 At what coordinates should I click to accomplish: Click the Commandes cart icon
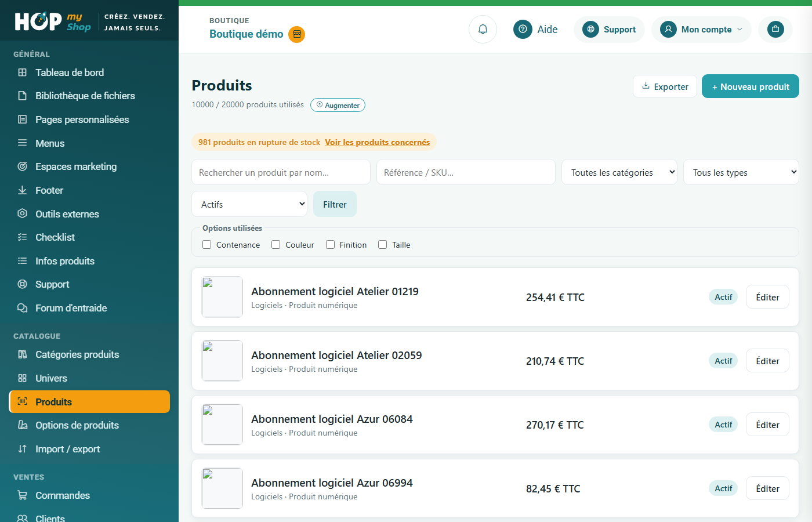23,495
